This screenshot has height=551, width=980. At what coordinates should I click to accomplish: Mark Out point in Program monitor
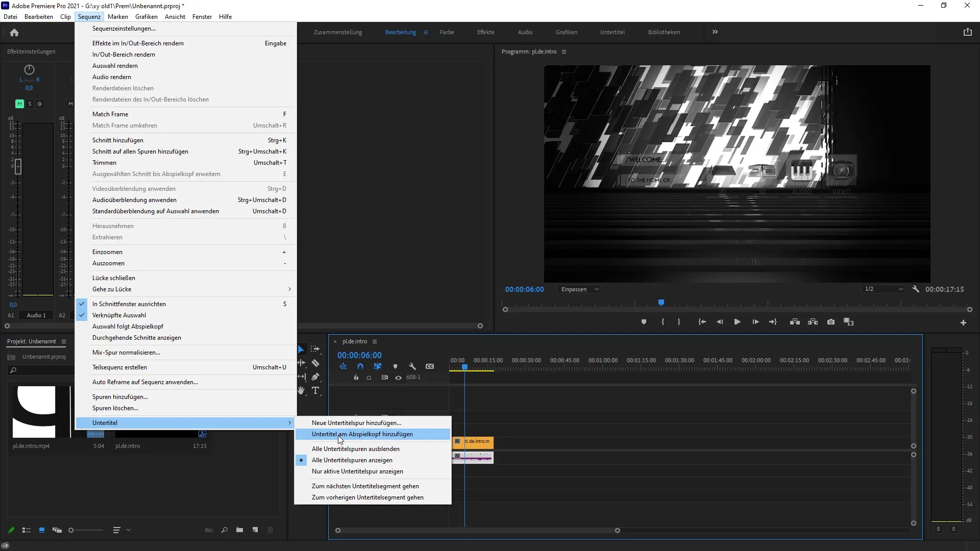[x=679, y=322]
